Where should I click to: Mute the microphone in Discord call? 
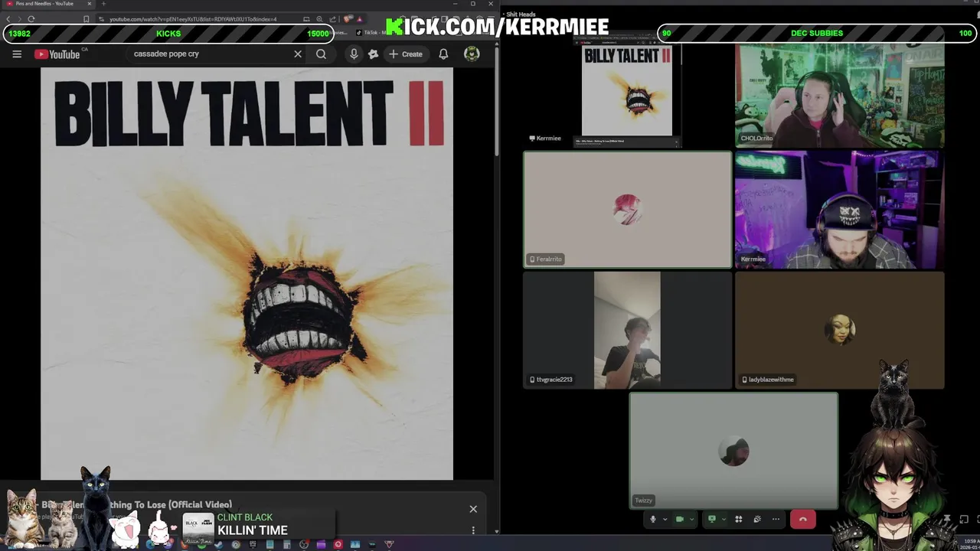click(653, 519)
